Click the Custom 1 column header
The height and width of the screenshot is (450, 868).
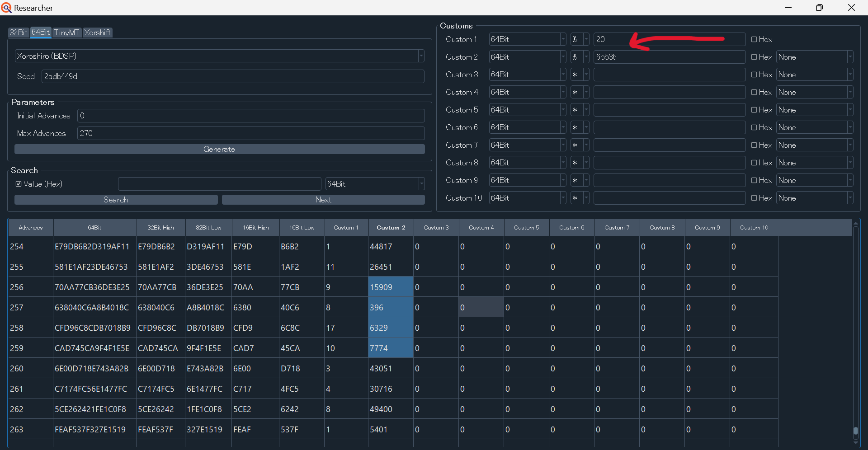coord(346,228)
